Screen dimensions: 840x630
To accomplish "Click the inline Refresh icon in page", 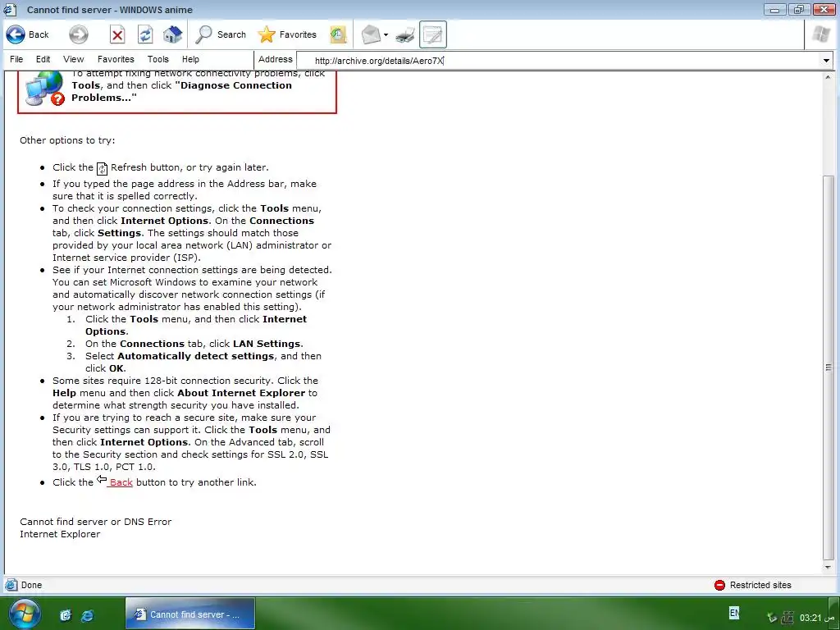I will (102, 168).
